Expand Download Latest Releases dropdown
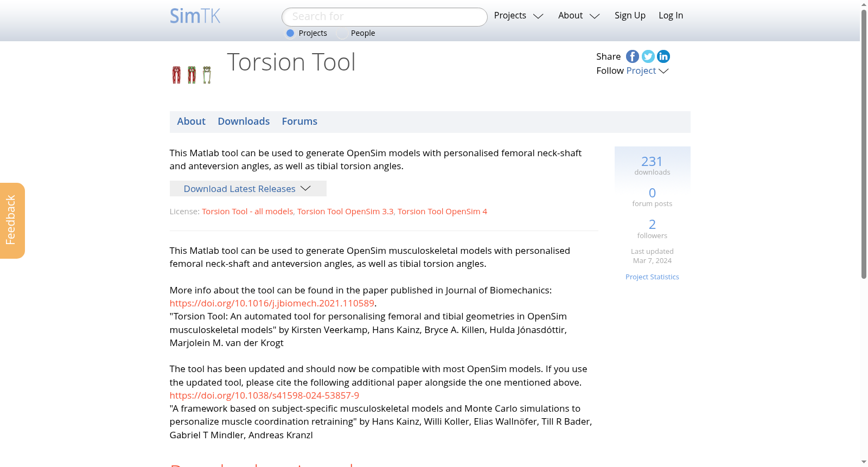868x467 pixels. point(248,188)
